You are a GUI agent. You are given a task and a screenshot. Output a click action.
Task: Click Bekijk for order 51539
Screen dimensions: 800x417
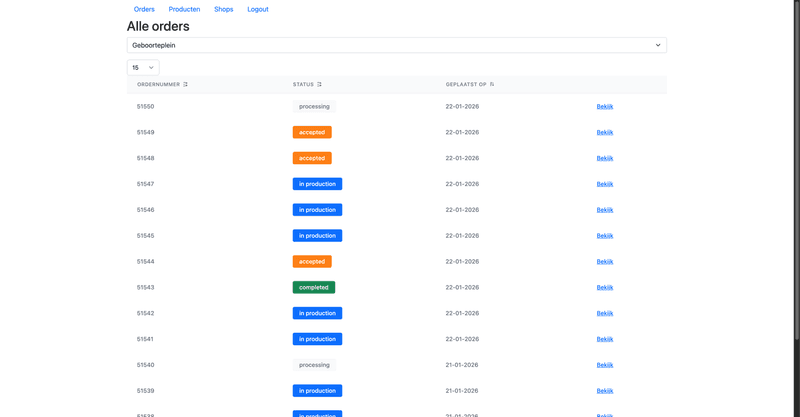click(605, 391)
